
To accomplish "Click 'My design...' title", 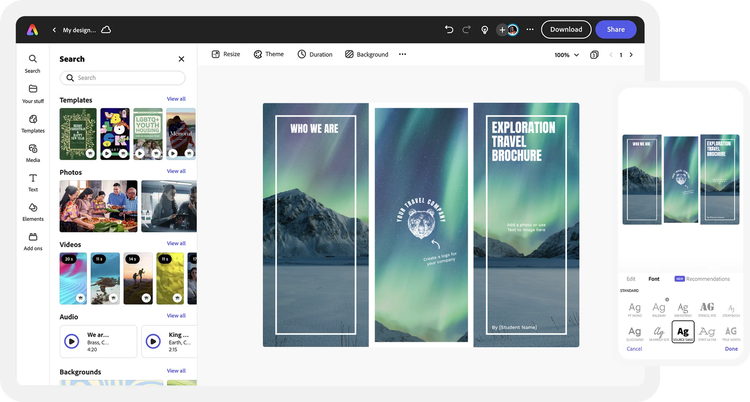I will 79,30.
